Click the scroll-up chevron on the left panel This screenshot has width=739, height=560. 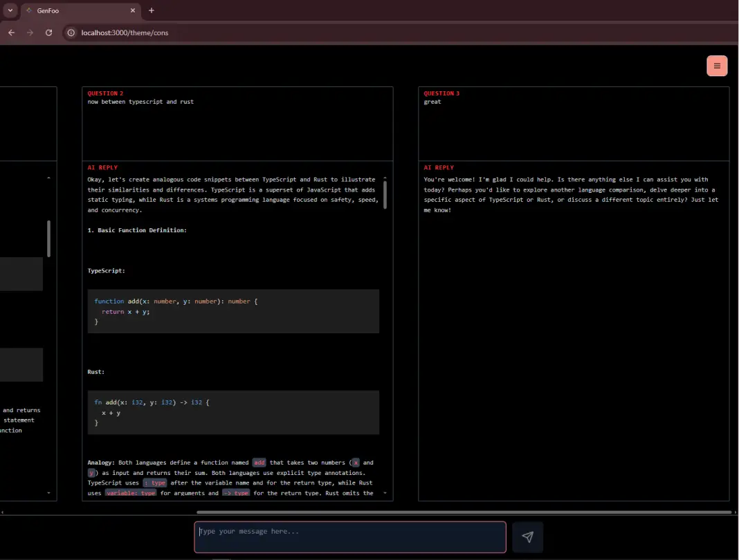click(48, 178)
